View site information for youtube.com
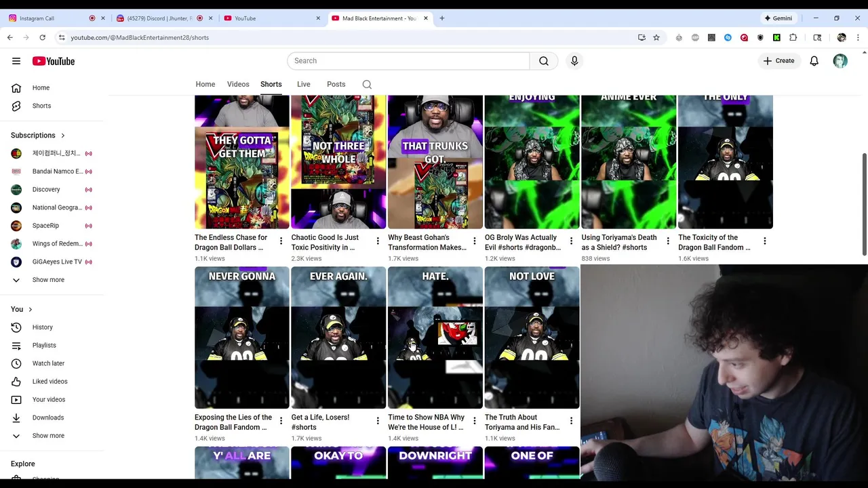Viewport: 868px width, 488px height. [62, 38]
